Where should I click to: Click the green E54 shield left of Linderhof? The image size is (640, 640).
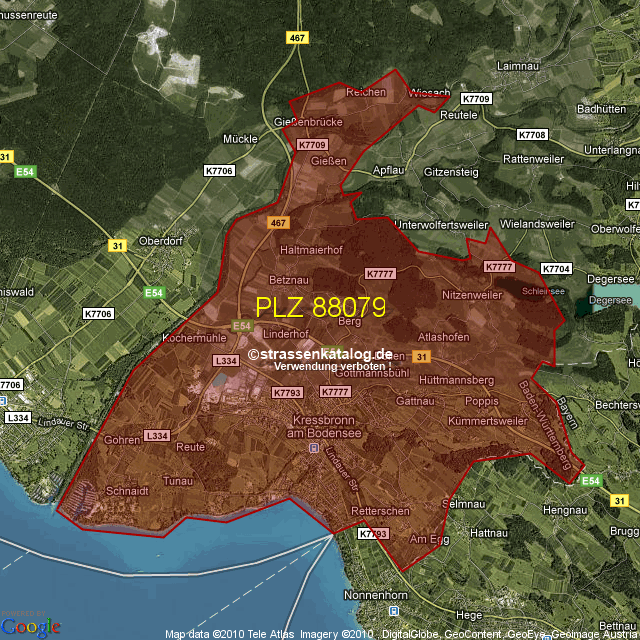(x=241, y=326)
